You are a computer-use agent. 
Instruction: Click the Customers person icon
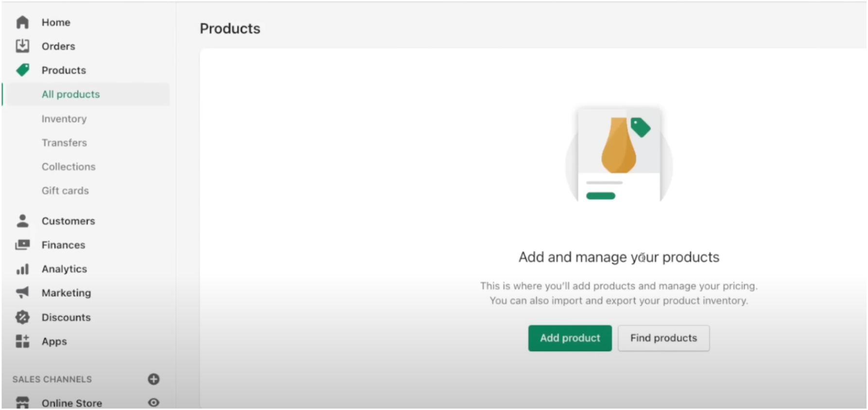(22, 221)
